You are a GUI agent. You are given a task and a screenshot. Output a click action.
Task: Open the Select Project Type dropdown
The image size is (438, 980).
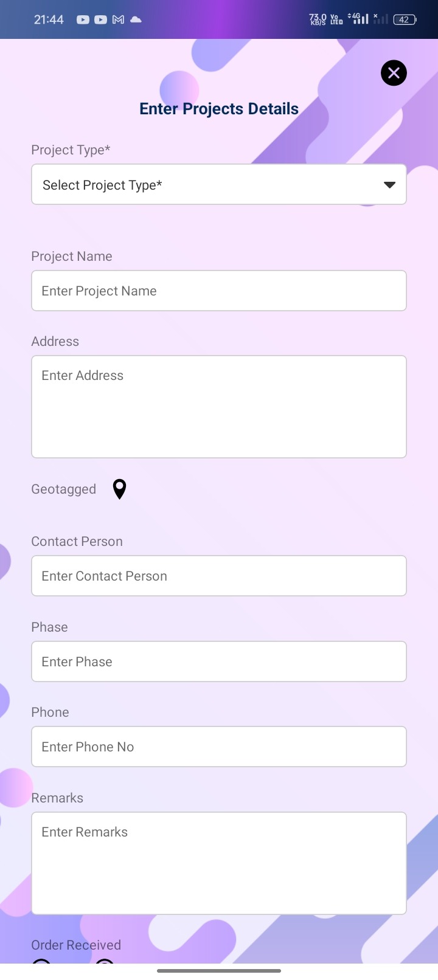219,185
